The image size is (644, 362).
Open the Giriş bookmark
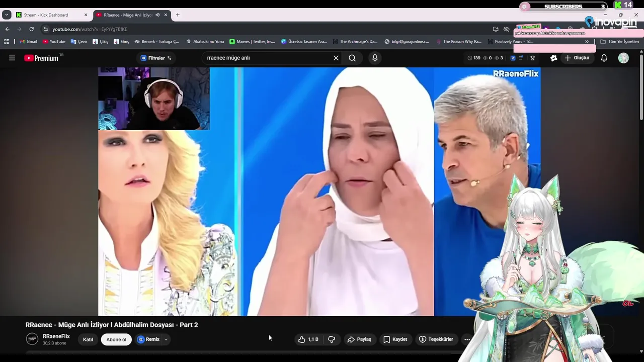tap(121, 42)
